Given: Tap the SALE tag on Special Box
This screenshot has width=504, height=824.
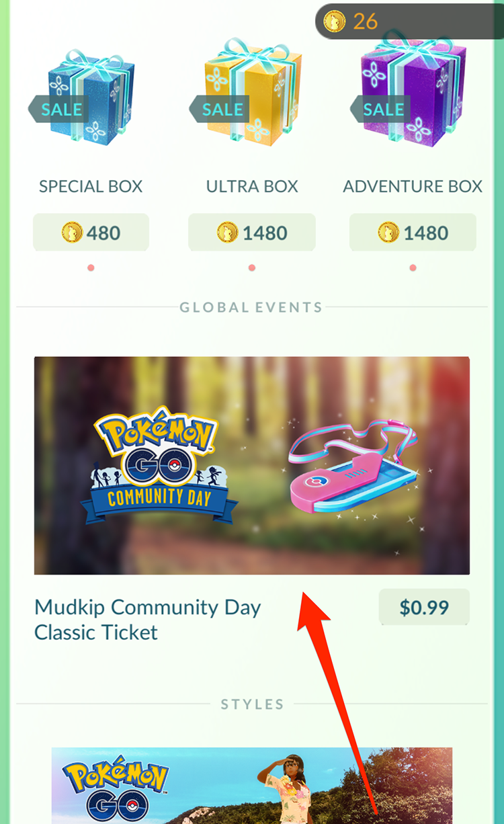Looking at the screenshot, I should [x=59, y=109].
